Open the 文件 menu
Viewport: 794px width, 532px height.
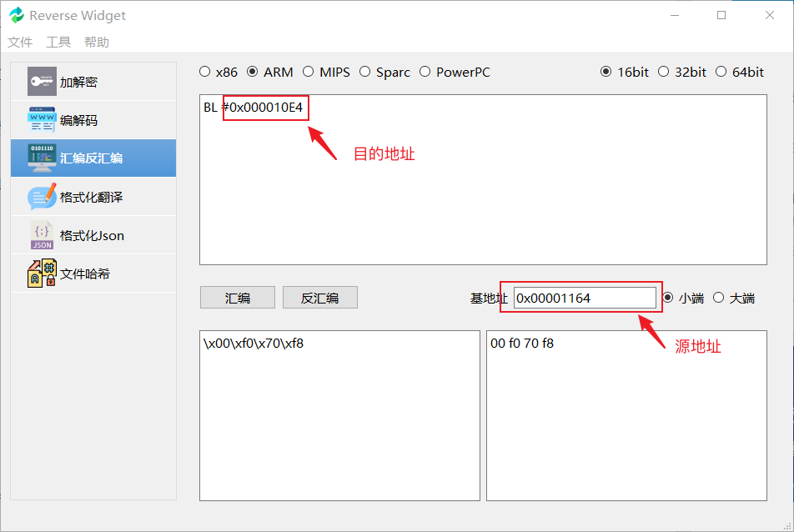(x=20, y=42)
